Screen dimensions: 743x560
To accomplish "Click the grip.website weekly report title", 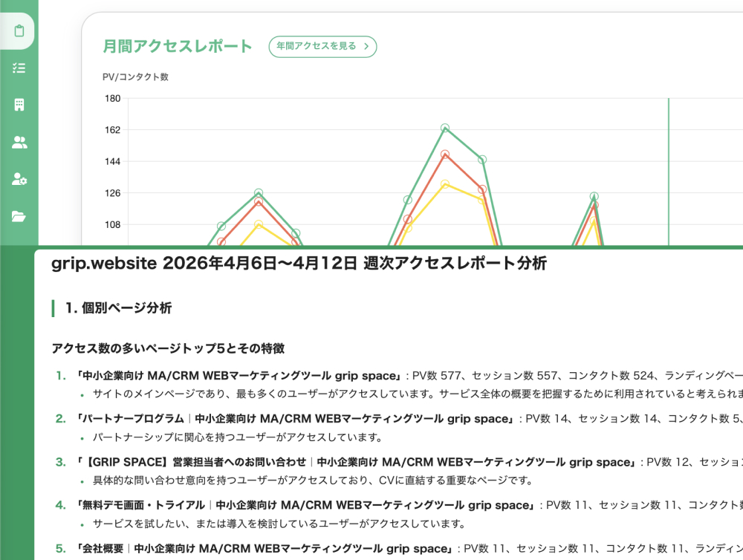I will click(x=299, y=263).
